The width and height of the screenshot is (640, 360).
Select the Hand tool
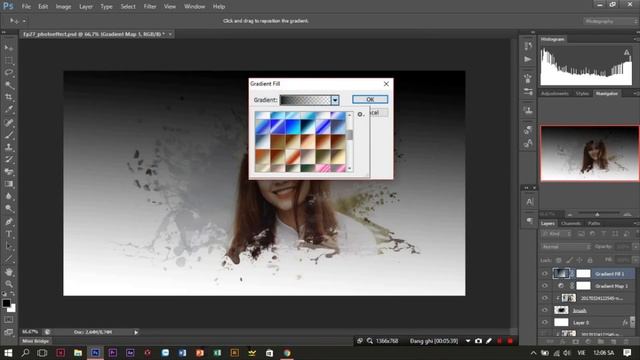point(9,272)
